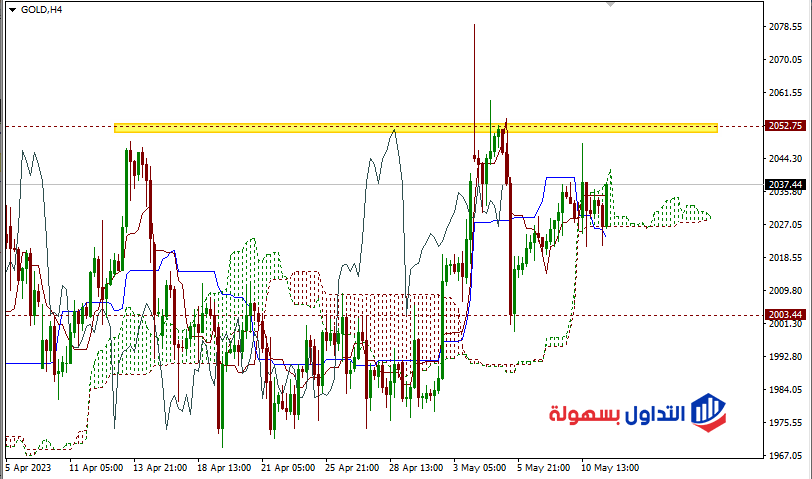The image size is (812, 479).
Task: Click the 28 Apr 13:00 time label
Action: (415, 467)
